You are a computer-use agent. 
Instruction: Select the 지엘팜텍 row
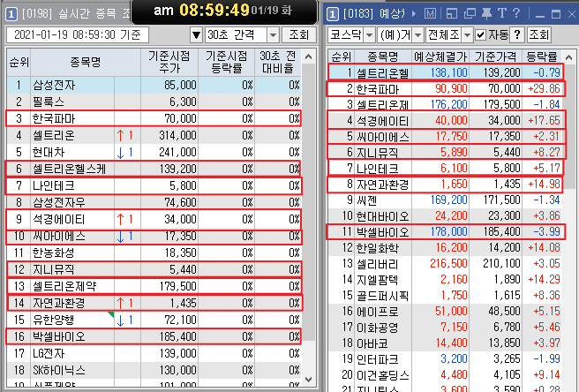(446, 280)
